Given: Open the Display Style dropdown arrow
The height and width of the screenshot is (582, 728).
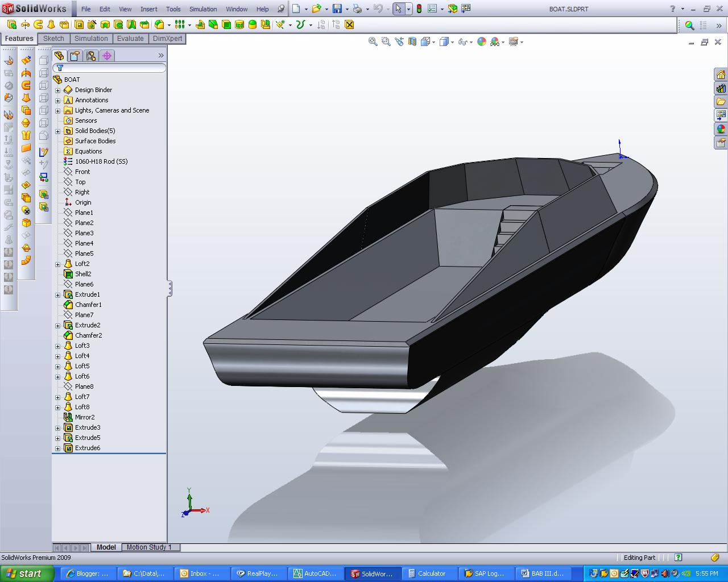Looking at the screenshot, I should point(452,41).
